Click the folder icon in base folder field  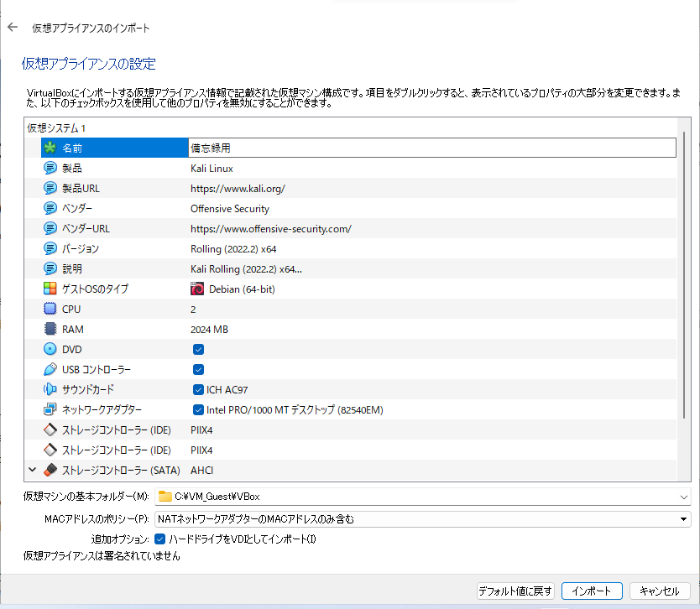165,496
